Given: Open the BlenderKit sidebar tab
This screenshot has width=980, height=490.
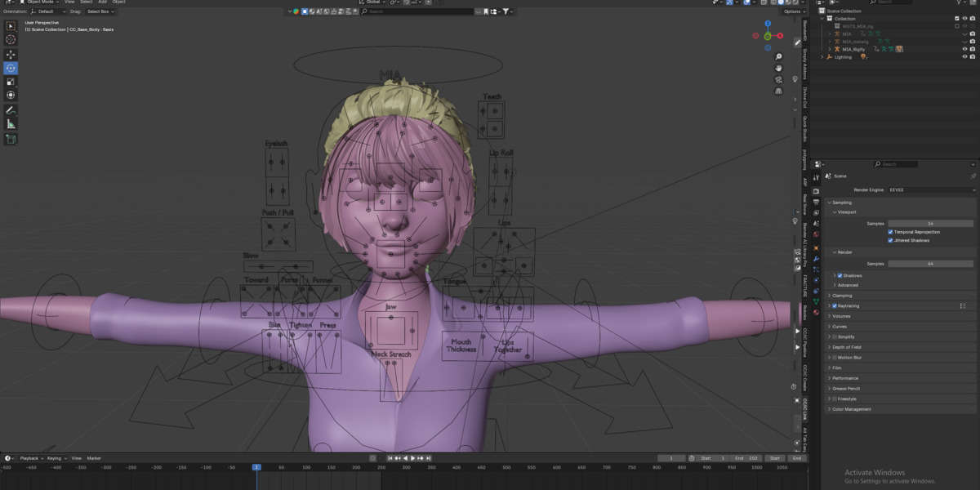Looking at the screenshot, I should click(804, 32).
